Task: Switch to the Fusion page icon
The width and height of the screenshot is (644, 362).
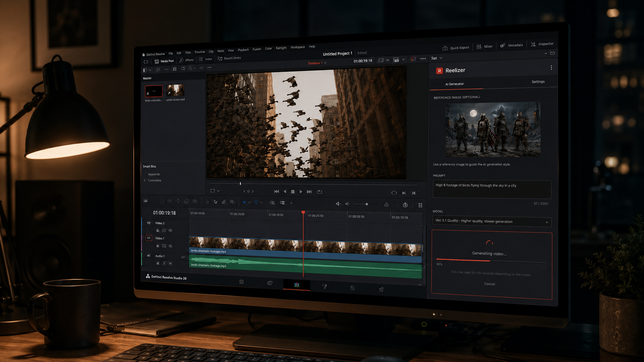Action: coord(325,286)
